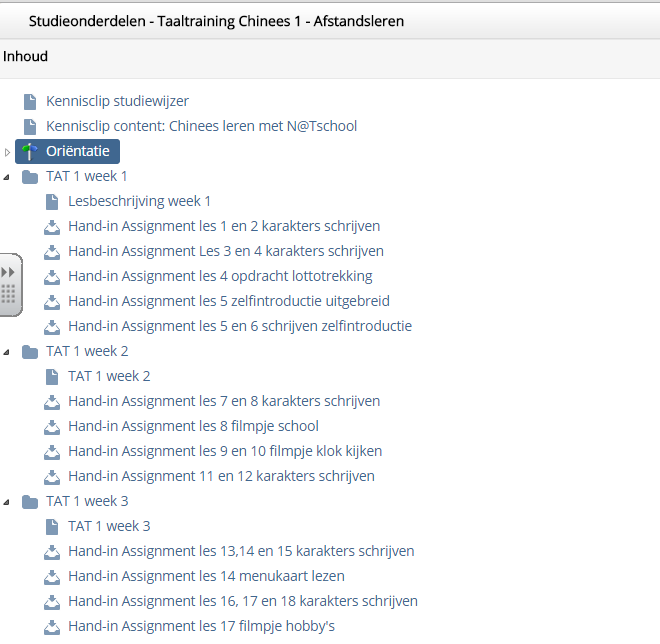
Task: Click the Kennisclip content document icon
Action: [x=30, y=126]
